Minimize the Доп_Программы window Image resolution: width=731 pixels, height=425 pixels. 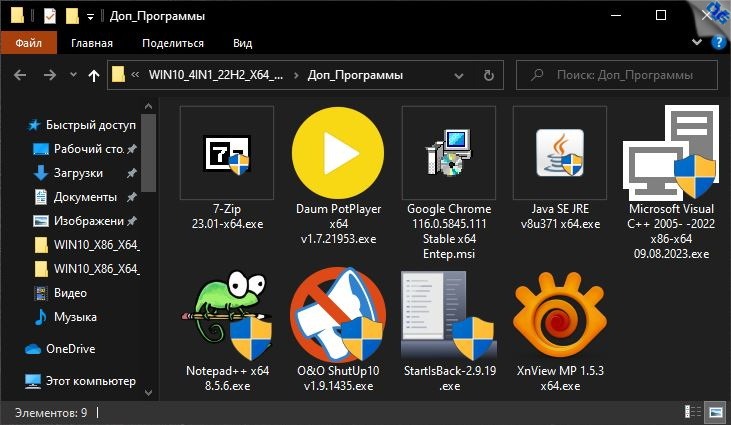click(616, 16)
